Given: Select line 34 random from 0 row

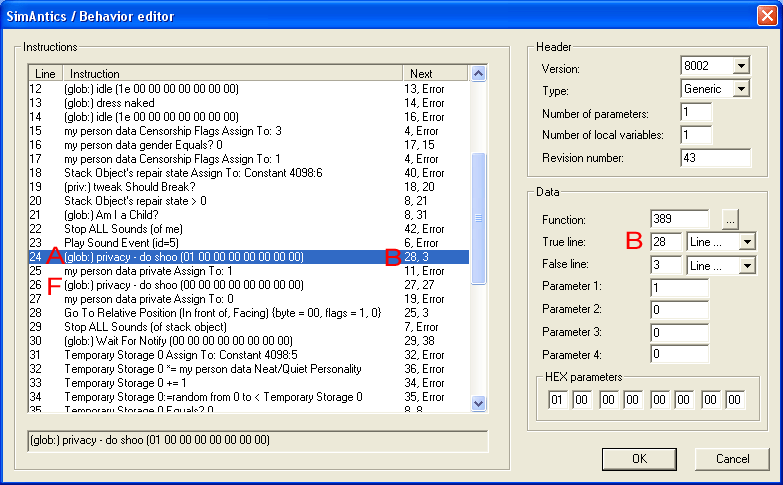Looking at the screenshot, I should pos(249,397).
